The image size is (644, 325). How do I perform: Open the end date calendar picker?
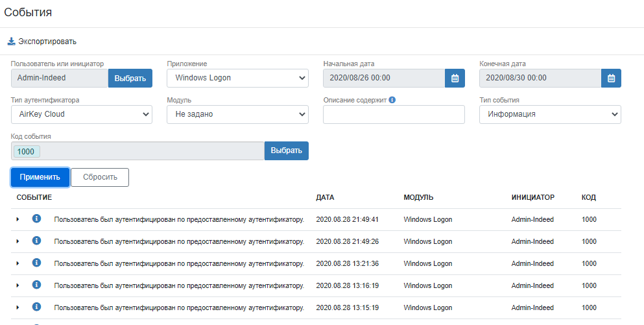pyautogui.click(x=611, y=78)
